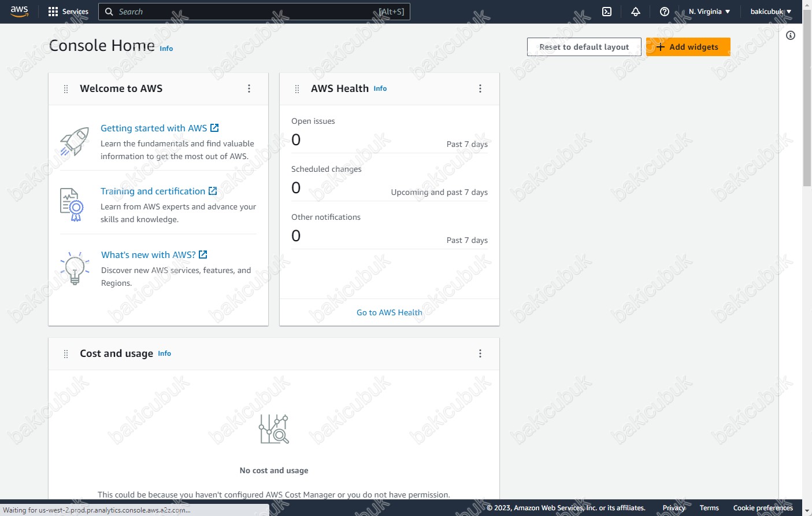Grab the Welcome to AWS drag handle

pyautogui.click(x=66, y=89)
